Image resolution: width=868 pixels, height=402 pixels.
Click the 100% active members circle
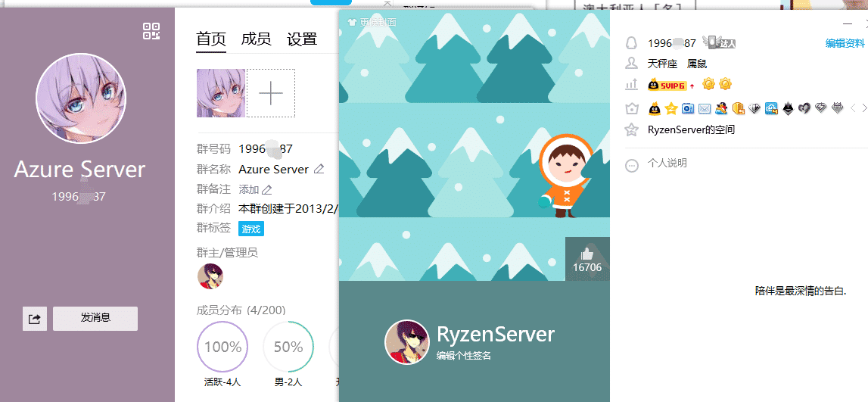click(x=222, y=347)
